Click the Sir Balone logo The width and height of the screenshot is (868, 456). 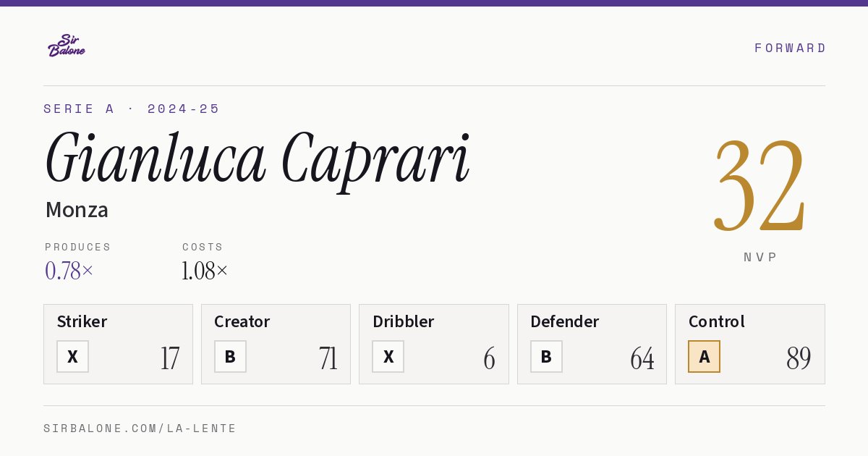[x=67, y=46]
